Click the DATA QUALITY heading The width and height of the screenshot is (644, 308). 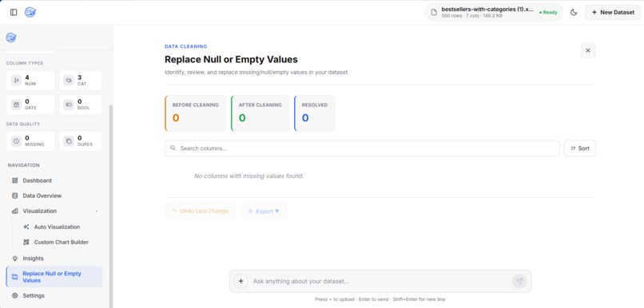23,124
